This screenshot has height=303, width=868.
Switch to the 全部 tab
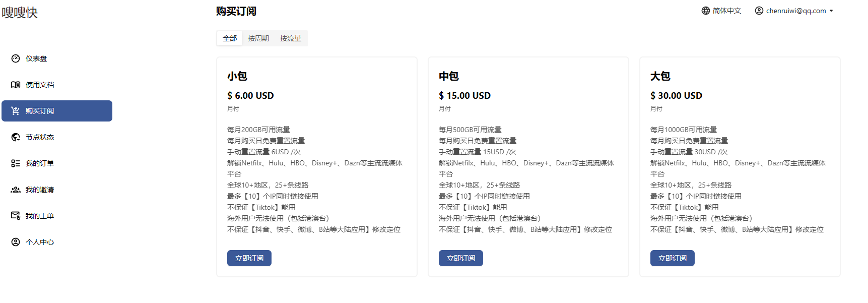coord(230,38)
